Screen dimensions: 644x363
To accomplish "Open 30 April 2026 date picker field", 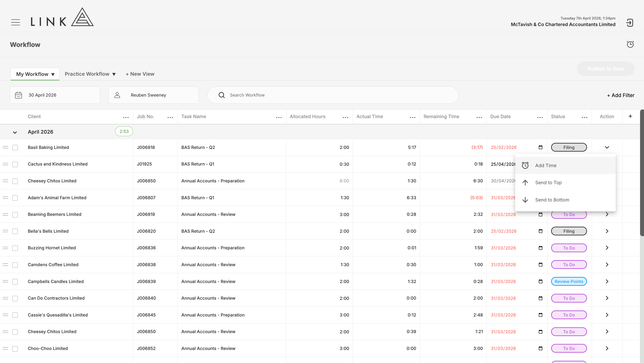I will click(55, 95).
